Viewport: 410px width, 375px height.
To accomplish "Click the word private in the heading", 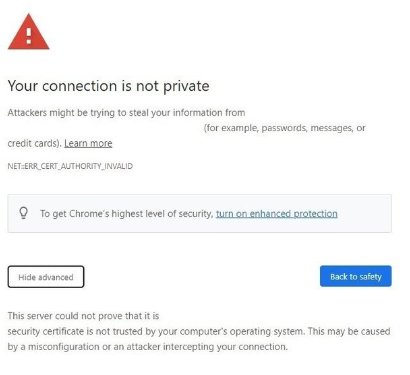I will [x=186, y=87].
